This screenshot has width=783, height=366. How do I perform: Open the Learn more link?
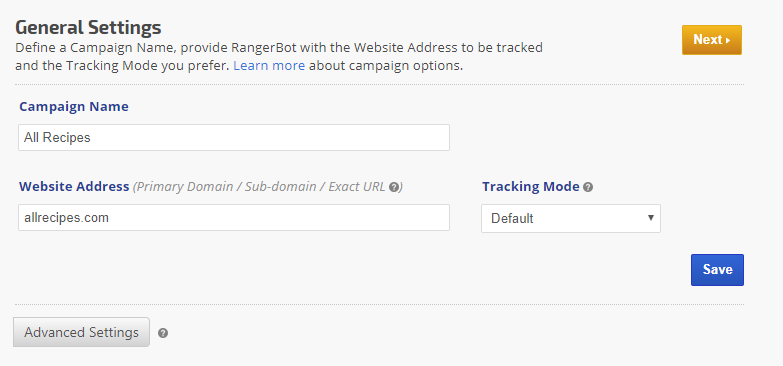tap(269, 65)
